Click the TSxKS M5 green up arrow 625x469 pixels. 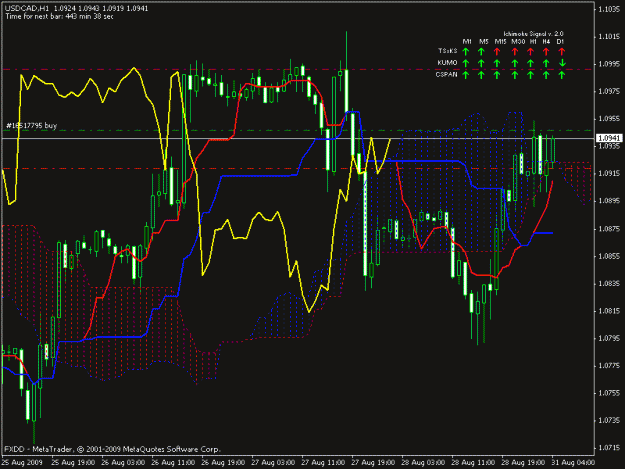pyautogui.click(x=481, y=51)
